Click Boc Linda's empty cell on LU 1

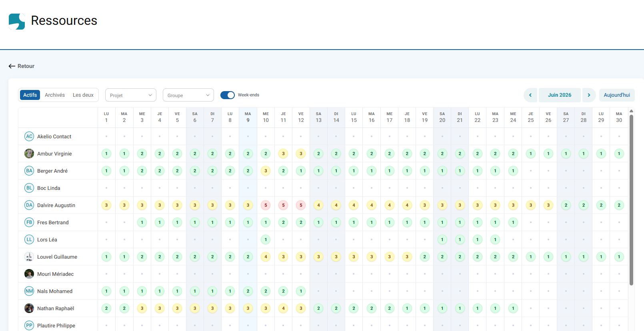pyautogui.click(x=106, y=188)
